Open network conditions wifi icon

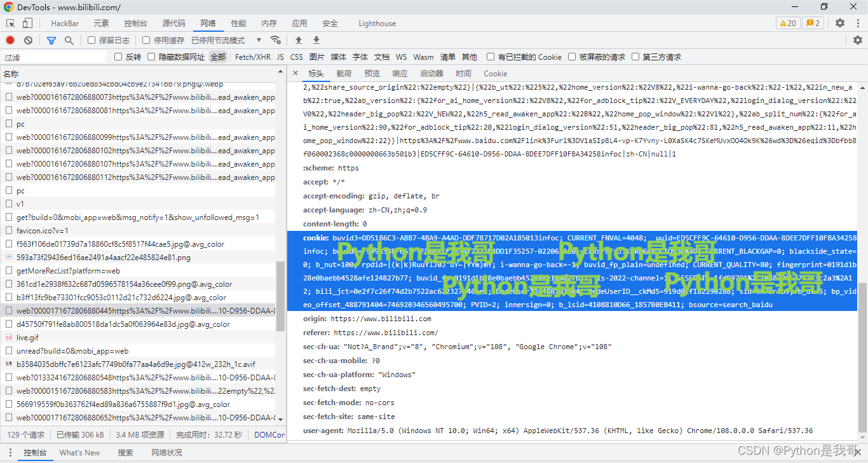point(275,40)
